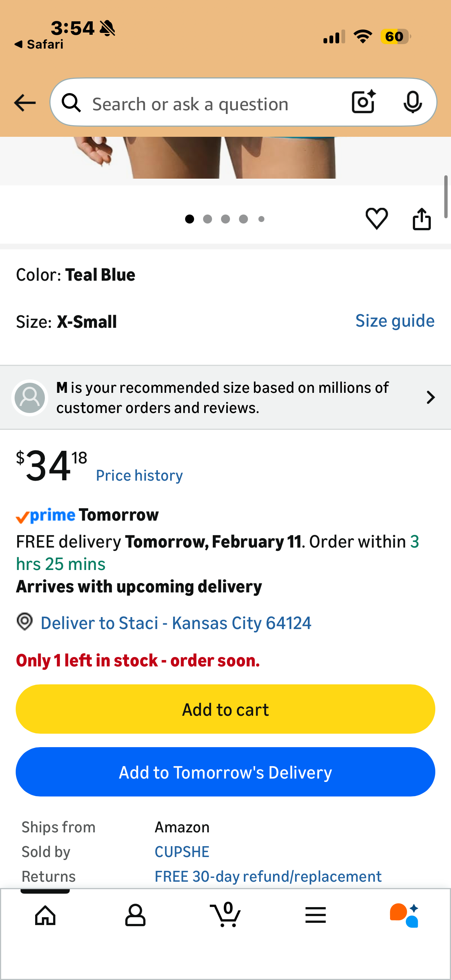The height and width of the screenshot is (980, 451).
Task: Focus the search or ask question field
Action: (x=213, y=104)
